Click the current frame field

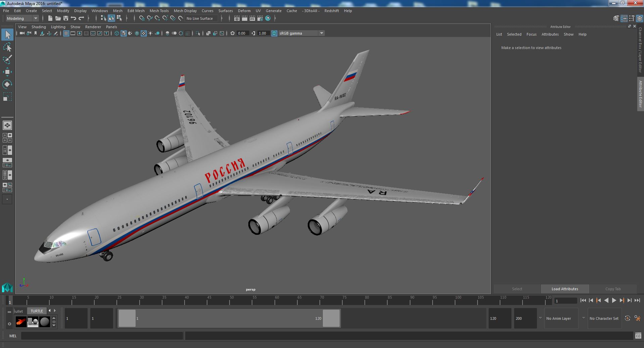[x=566, y=301]
